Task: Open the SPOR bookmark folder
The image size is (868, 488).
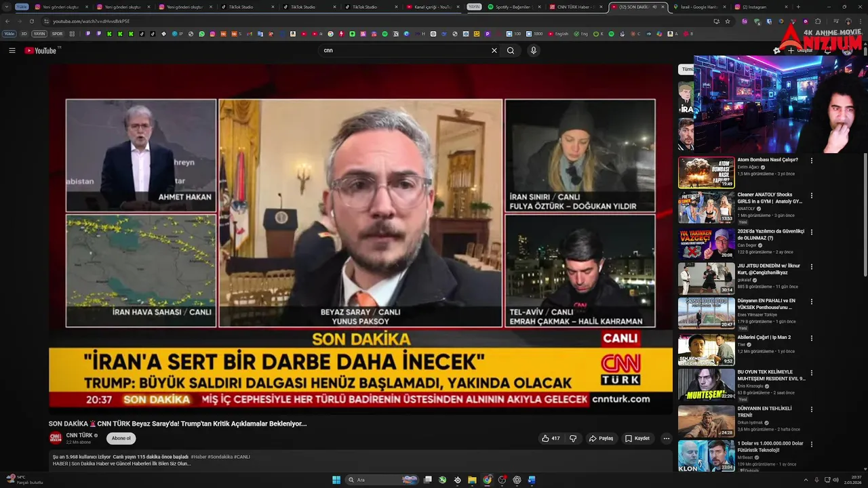Action: (x=57, y=33)
